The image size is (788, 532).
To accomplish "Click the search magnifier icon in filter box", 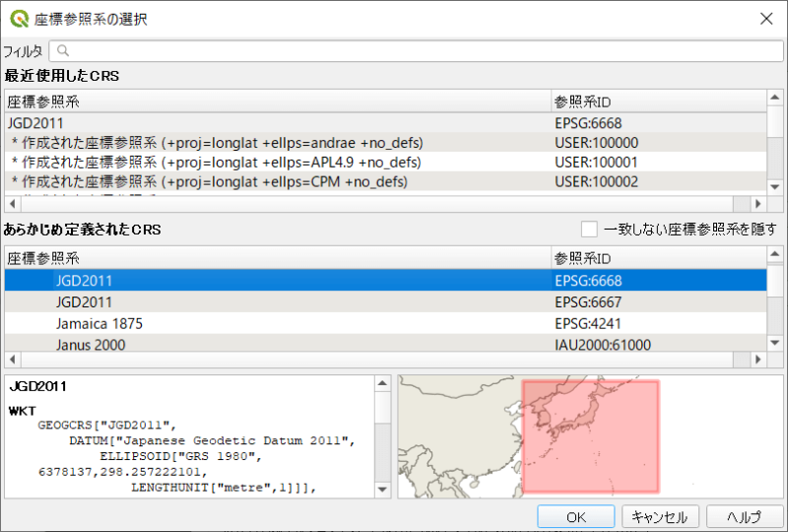I will (x=63, y=51).
